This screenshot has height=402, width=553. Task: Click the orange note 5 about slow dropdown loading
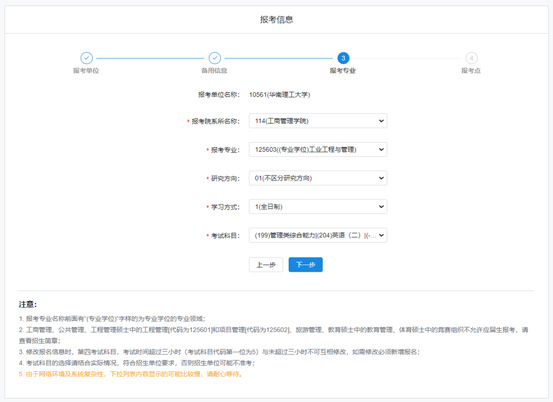[x=131, y=374]
